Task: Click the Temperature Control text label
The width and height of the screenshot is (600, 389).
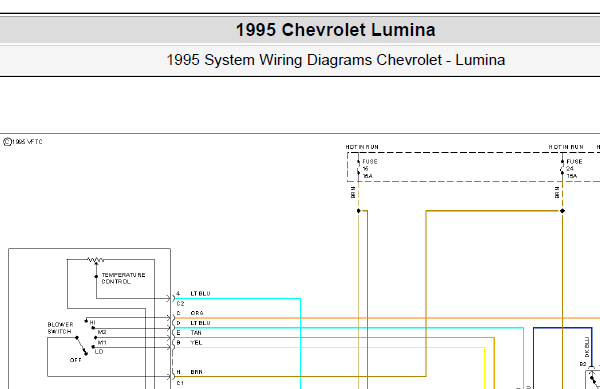Action: point(123,278)
